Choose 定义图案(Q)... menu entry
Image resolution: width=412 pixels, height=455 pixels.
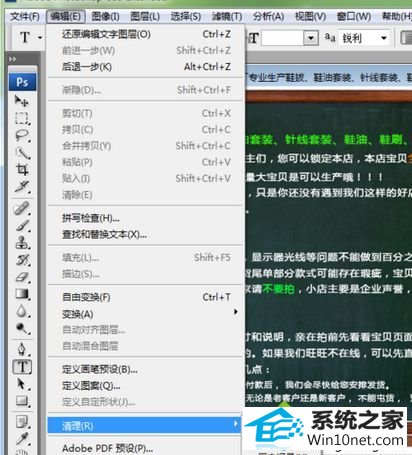click(145, 386)
